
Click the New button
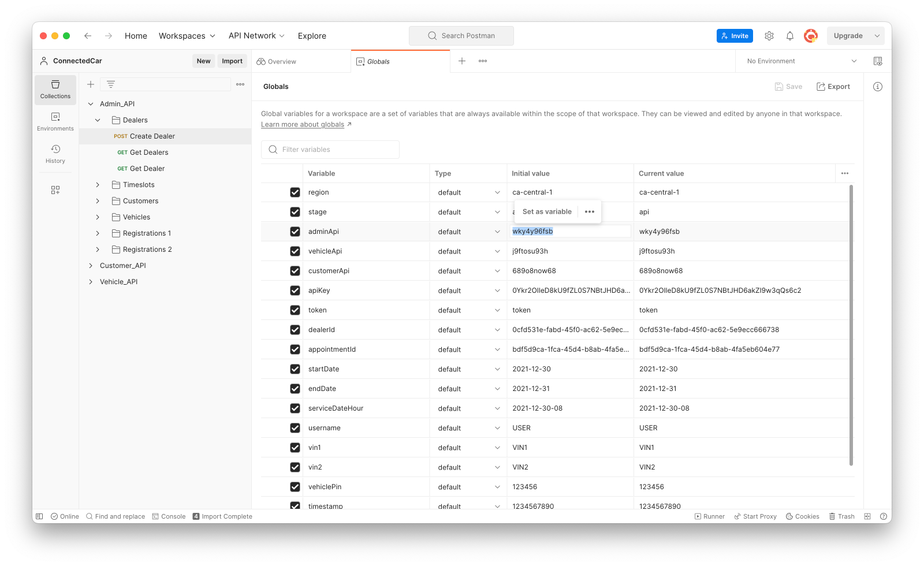click(203, 61)
